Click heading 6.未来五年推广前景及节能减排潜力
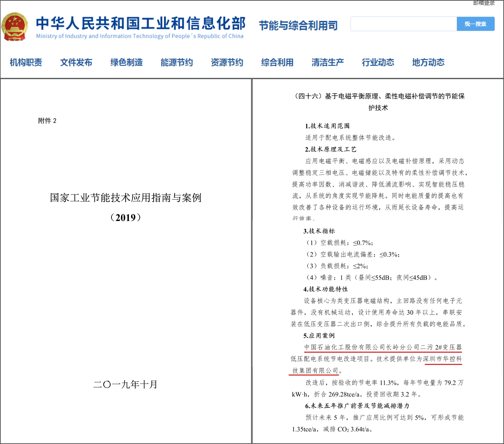Viewport: 504px width, 444px height. click(x=357, y=406)
